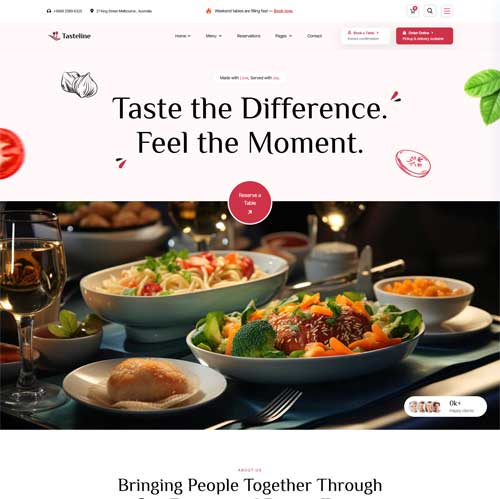Open the Reservations page
This screenshot has width=500, height=499.
[248, 36]
